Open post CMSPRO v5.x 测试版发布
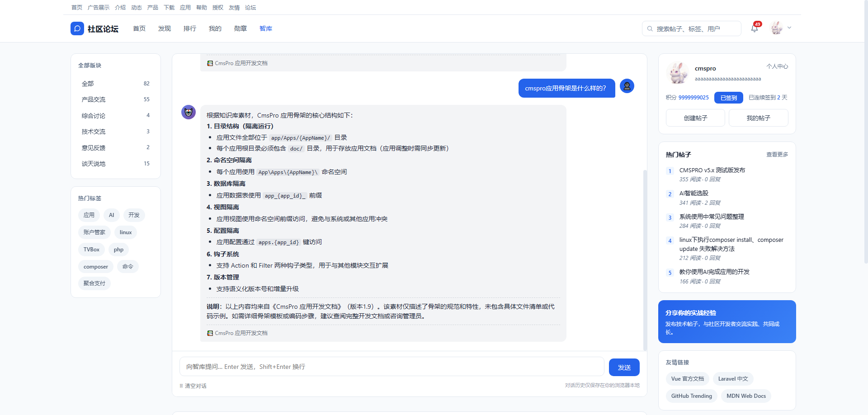 [712, 170]
